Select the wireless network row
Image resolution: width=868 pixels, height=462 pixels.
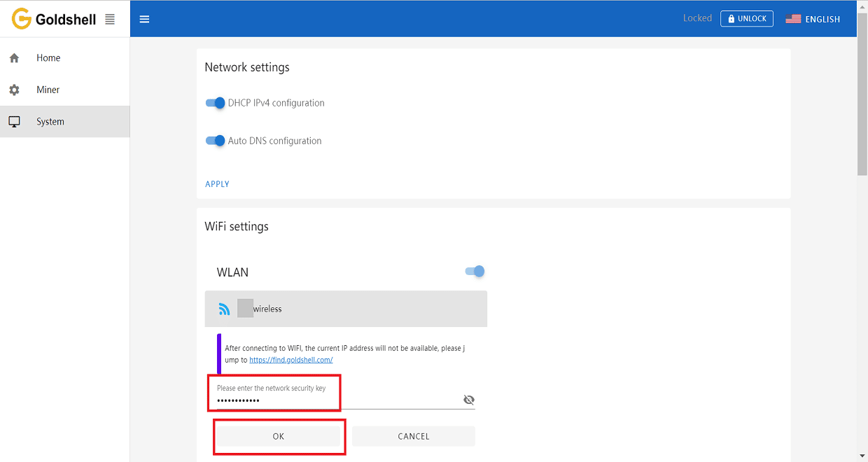pos(346,309)
